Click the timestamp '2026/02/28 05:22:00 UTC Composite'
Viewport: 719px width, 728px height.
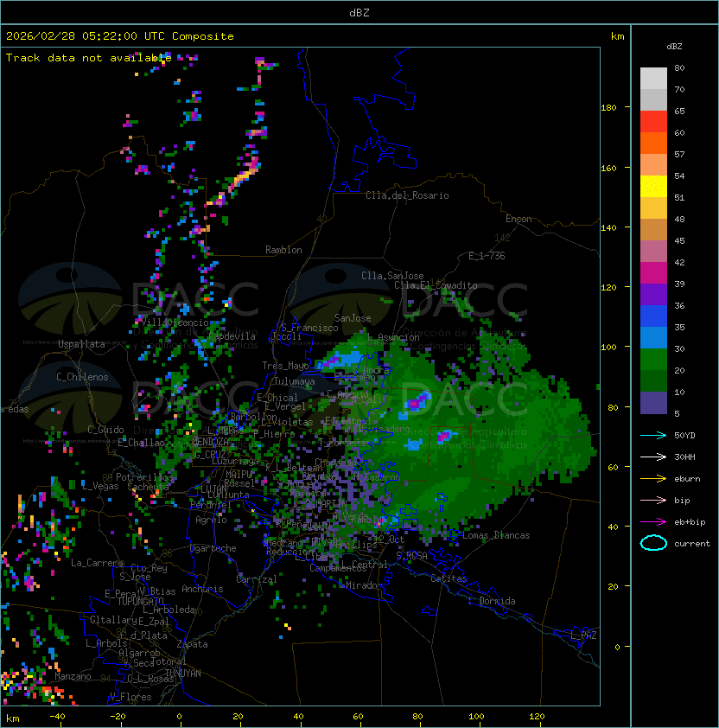click(x=120, y=36)
